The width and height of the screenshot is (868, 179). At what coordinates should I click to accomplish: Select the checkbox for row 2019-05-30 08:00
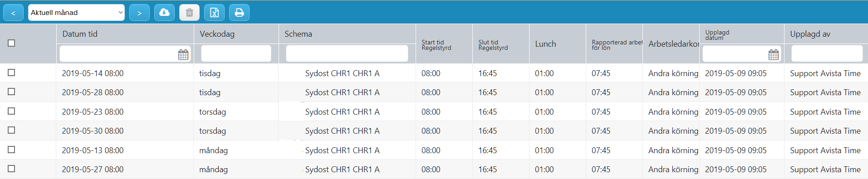pos(11,130)
